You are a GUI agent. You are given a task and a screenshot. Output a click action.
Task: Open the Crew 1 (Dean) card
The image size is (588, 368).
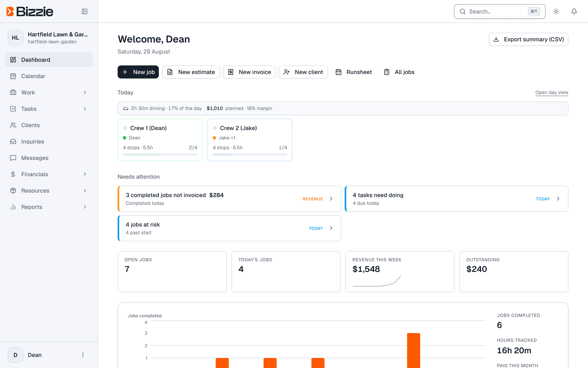click(160, 140)
